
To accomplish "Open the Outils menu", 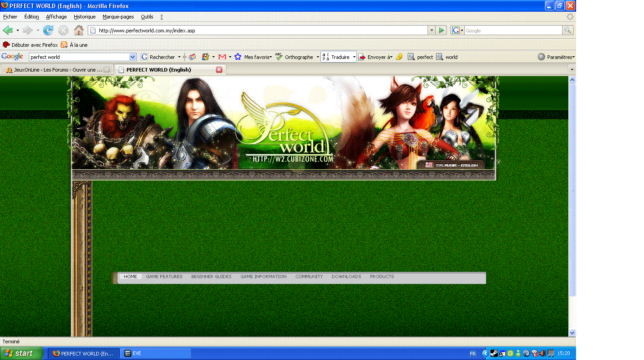I will (x=147, y=17).
